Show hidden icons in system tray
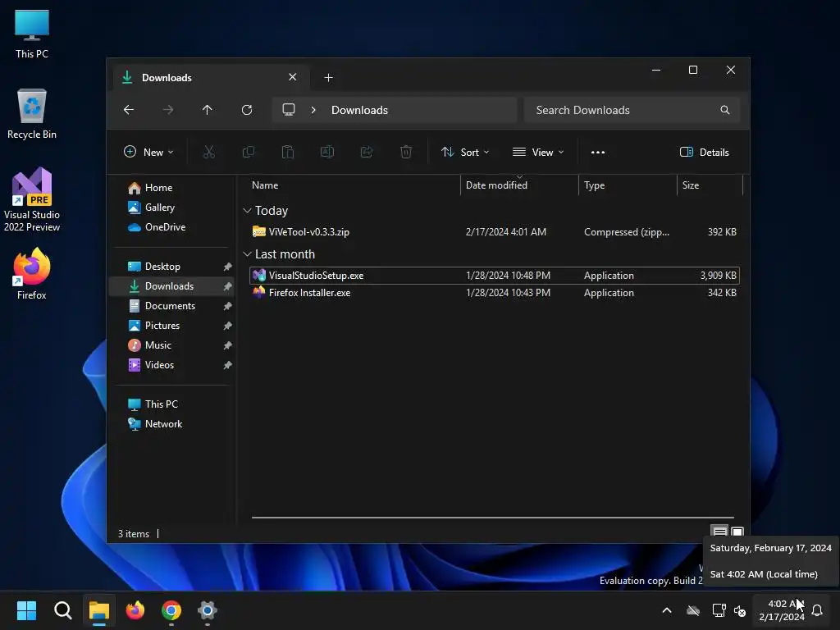 click(x=667, y=610)
